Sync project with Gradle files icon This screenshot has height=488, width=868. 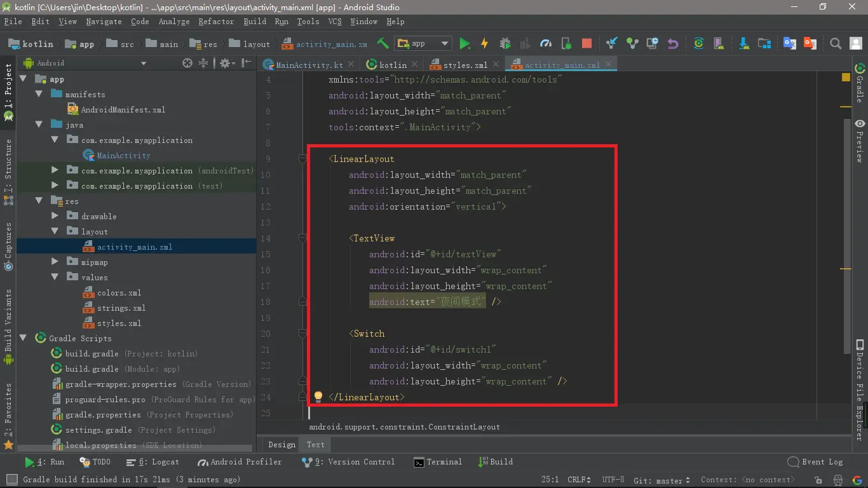[x=698, y=43]
